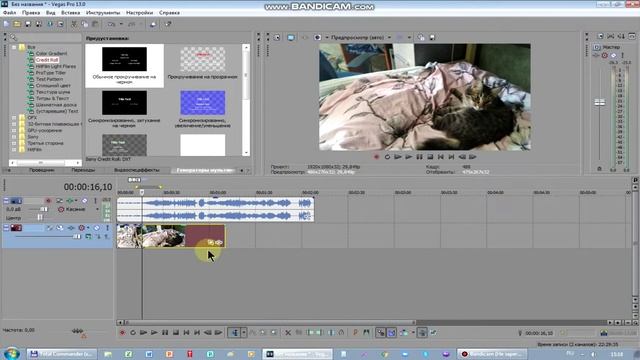640x360 pixels.
Task: Select Test Pattern generator in tree
Action: [49, 79]
